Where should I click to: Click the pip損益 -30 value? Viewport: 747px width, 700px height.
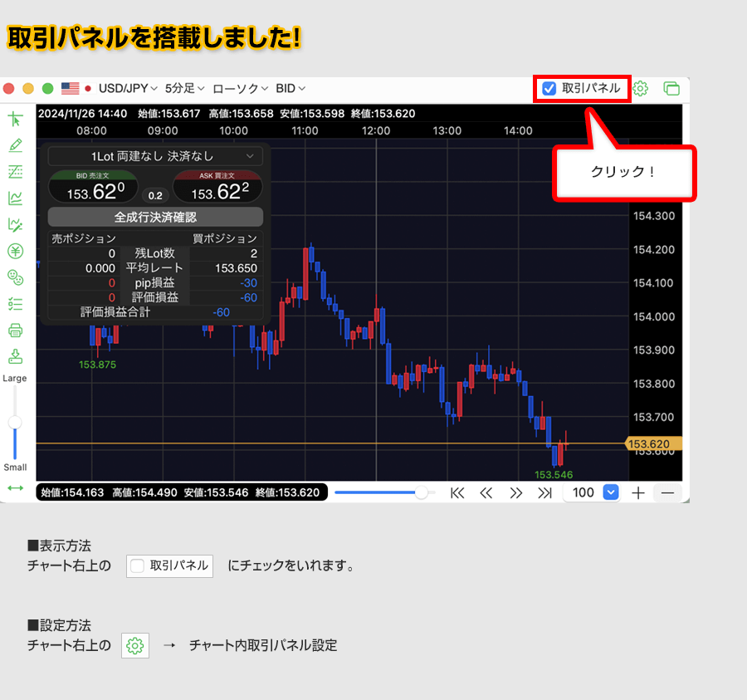(x=249, y=283)
